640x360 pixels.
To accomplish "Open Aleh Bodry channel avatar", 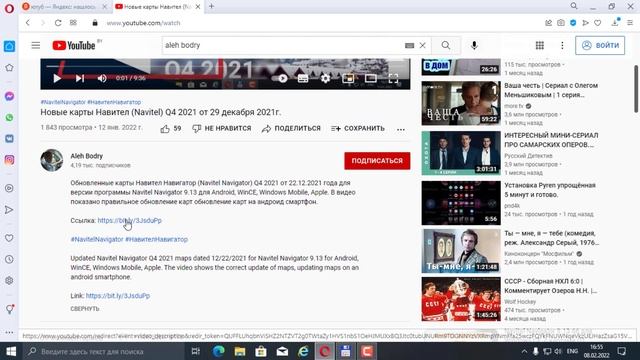I will (52, 160).
